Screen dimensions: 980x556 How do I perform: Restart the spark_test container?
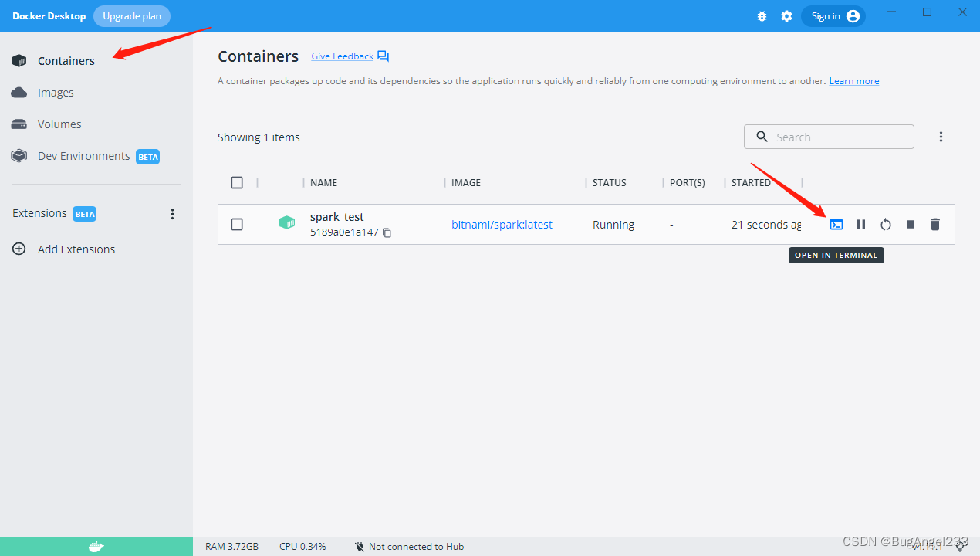pos(885,224)
